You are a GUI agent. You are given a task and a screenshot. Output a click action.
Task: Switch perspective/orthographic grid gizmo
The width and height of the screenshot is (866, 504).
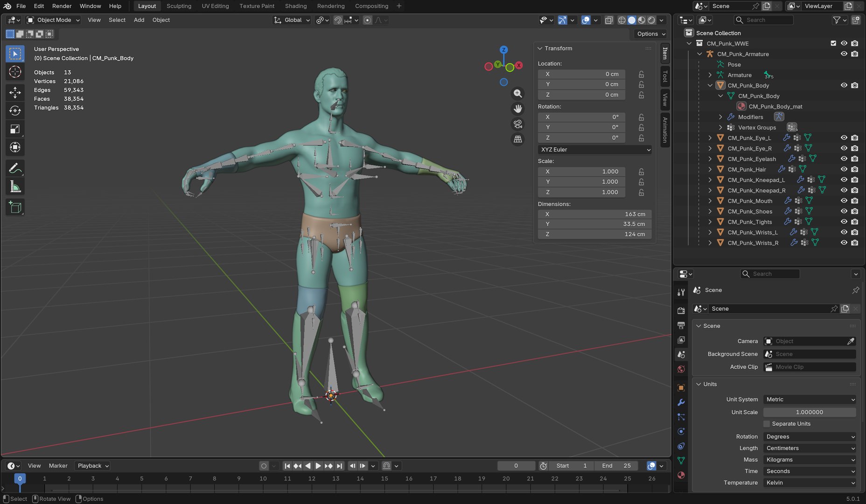[517, 139]
